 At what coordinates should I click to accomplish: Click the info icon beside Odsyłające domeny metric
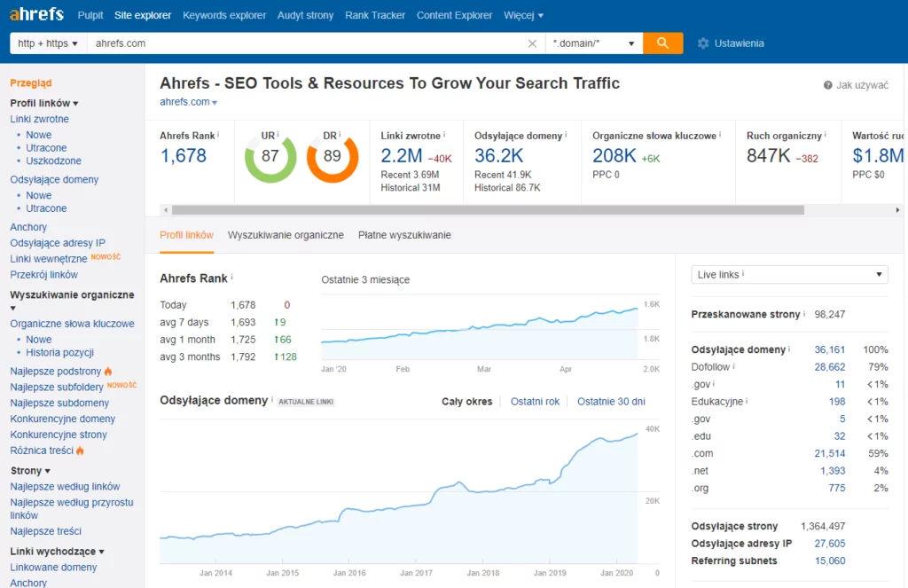click(566, 135)
